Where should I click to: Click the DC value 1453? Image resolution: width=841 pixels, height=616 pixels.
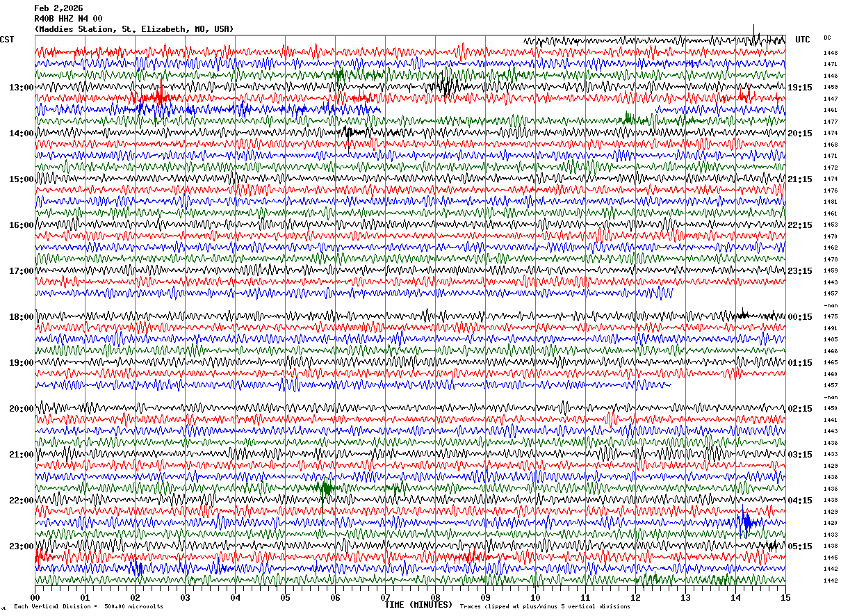point(830,225)
